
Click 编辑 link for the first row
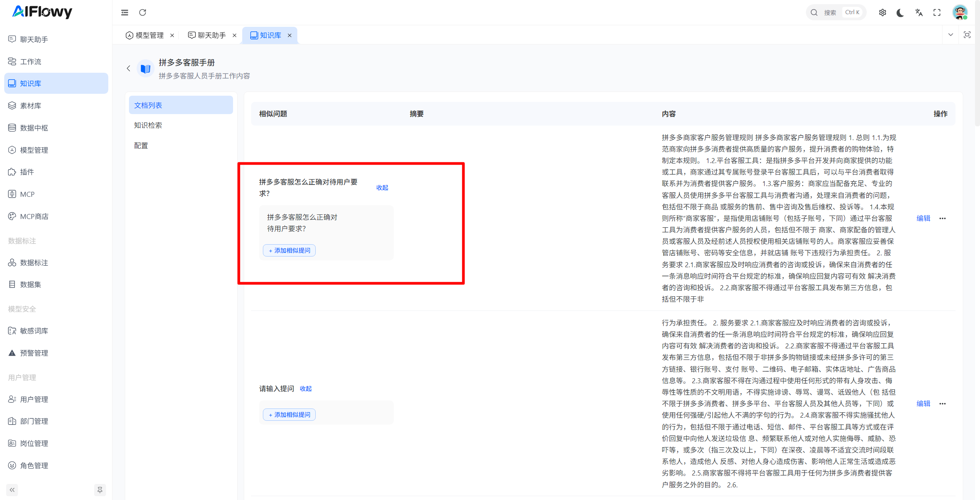(x=923, y=218)
